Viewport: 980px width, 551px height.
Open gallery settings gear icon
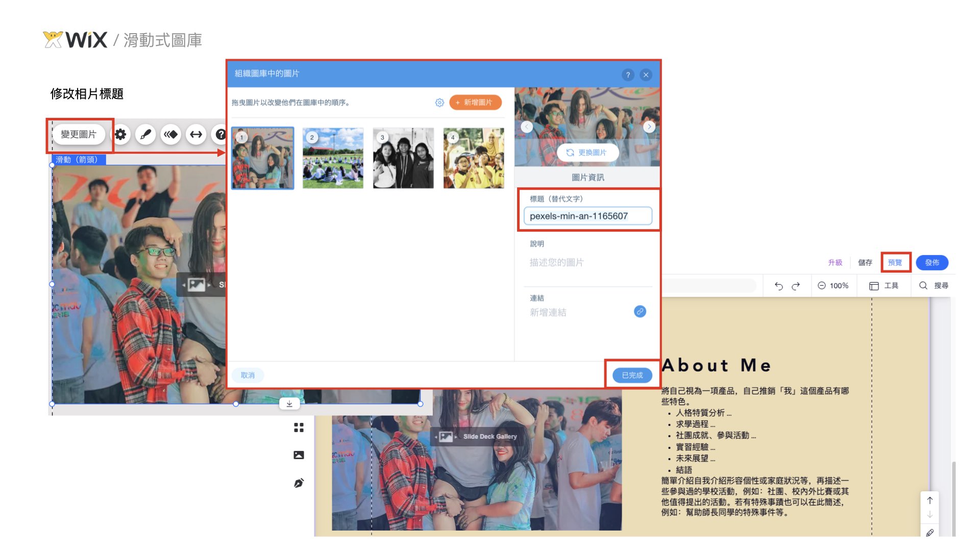point(120,134)
